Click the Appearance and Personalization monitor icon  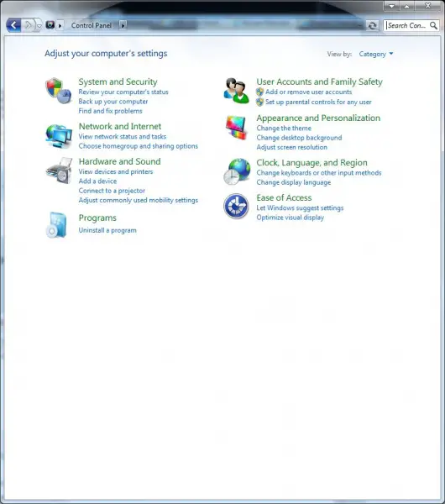(x=236, y=128)
